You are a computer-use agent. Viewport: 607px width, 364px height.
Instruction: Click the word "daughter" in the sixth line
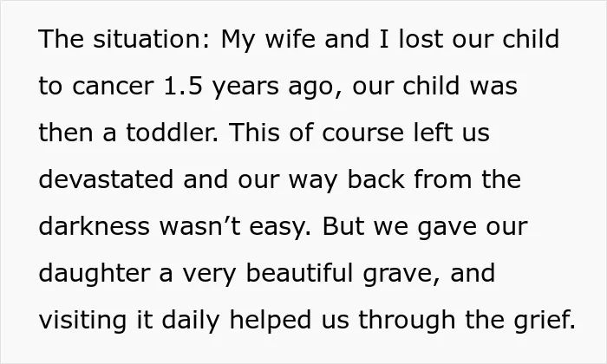(x=94, y=273)
